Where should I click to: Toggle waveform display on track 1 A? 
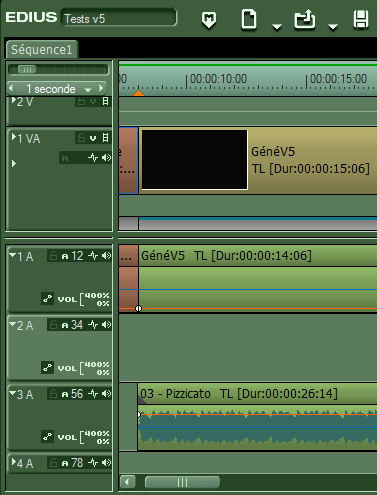[93, 256]
